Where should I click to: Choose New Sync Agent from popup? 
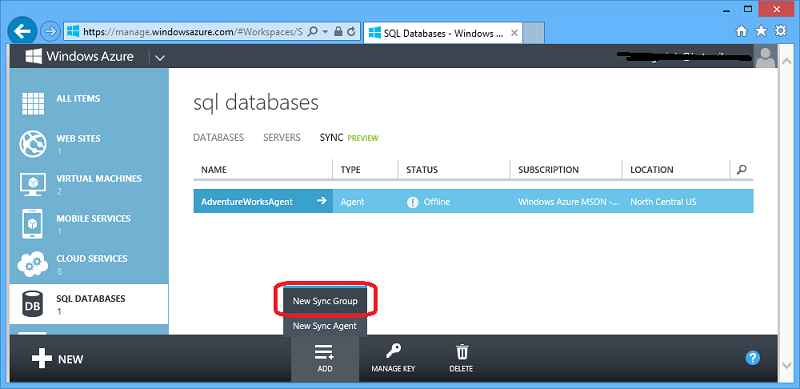pyautogui.click(x=325, y=326)
